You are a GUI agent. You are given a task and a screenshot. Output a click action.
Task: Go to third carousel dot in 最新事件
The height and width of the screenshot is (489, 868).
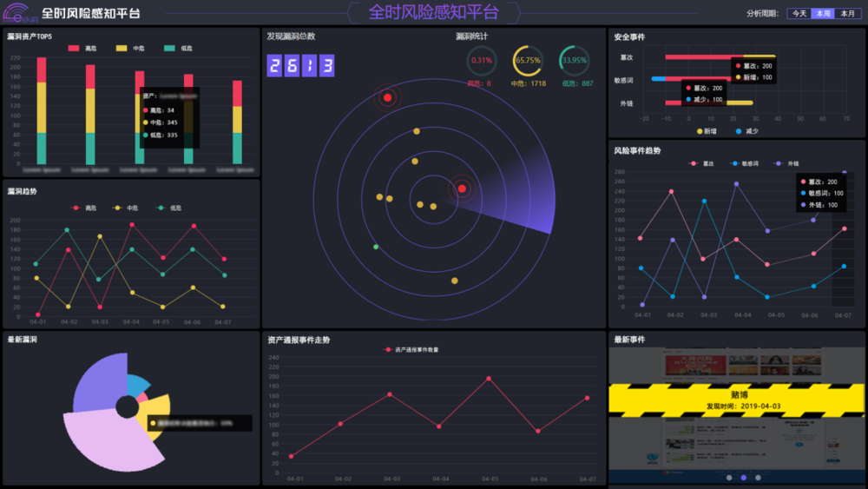pyautogui.click(x=758, y=478)
